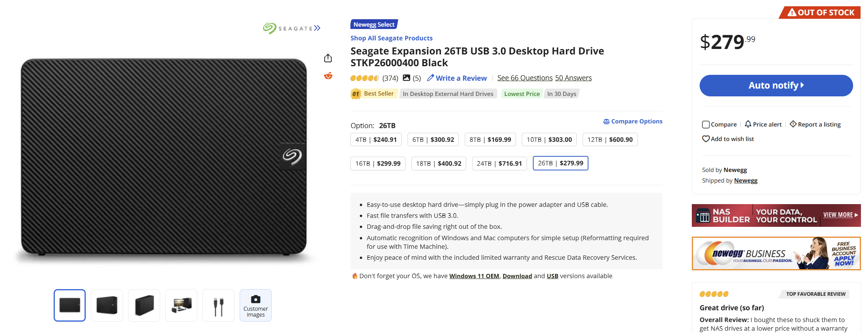Select the 8TB $169.99 option

coord(490,140)
